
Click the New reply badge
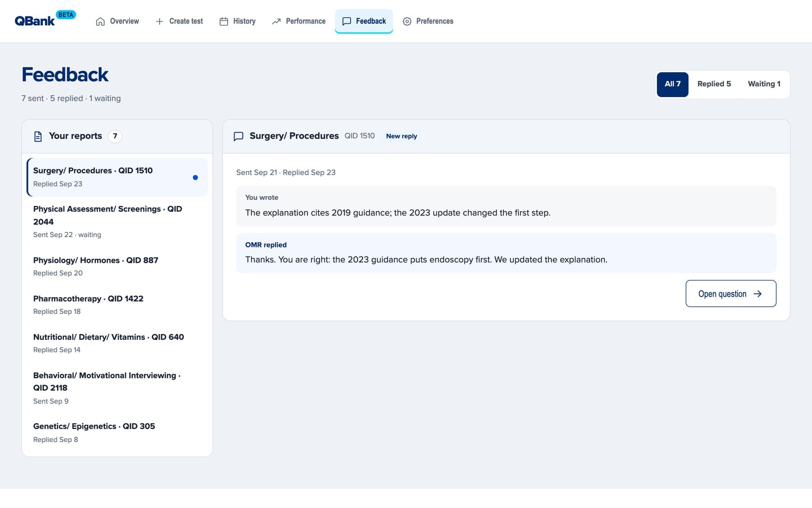tap(401, 136)
